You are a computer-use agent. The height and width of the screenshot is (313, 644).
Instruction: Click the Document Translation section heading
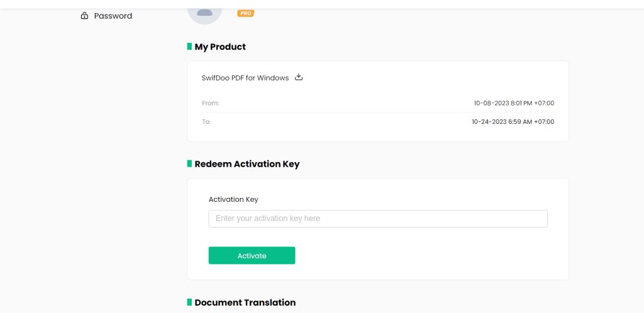click(x=245, y=302)
